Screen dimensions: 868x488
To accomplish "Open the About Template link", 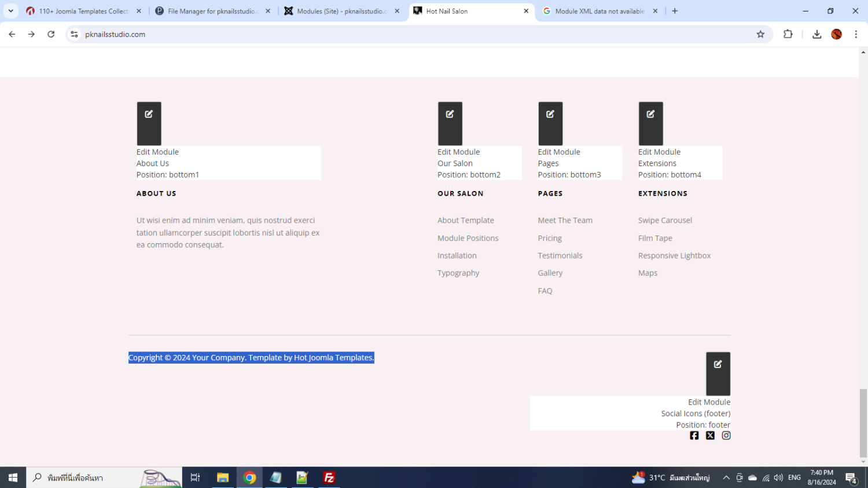I will pyautogui.click(x=466, y=221).
